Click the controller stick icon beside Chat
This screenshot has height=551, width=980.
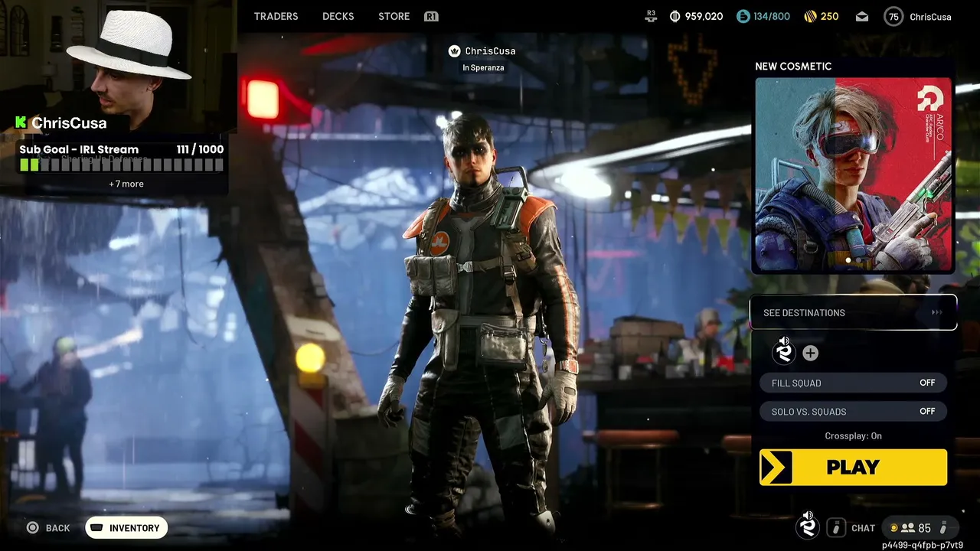pyautogui.click(x=836, y=527)
